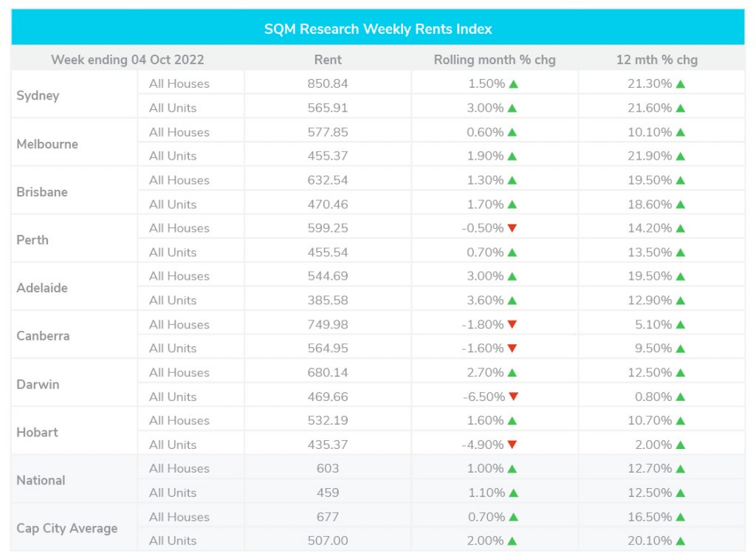
Task: Click the green arrow beside 20.10% Cap City units
Action: [x=680, y=541]
